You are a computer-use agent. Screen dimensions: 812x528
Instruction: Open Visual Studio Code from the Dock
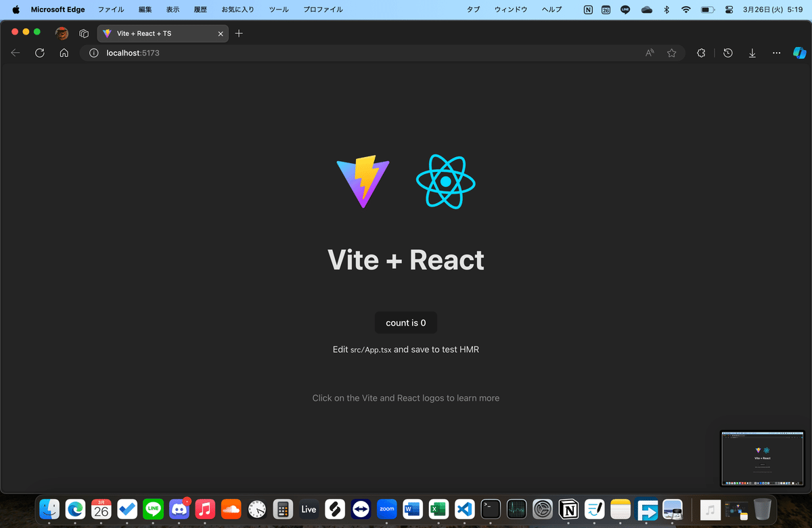(x=464, y=509)
